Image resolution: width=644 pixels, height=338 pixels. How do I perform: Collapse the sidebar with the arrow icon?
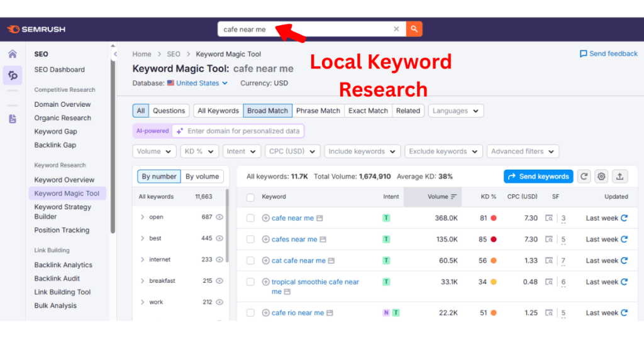pyautogui.click(x=116, y=54)
